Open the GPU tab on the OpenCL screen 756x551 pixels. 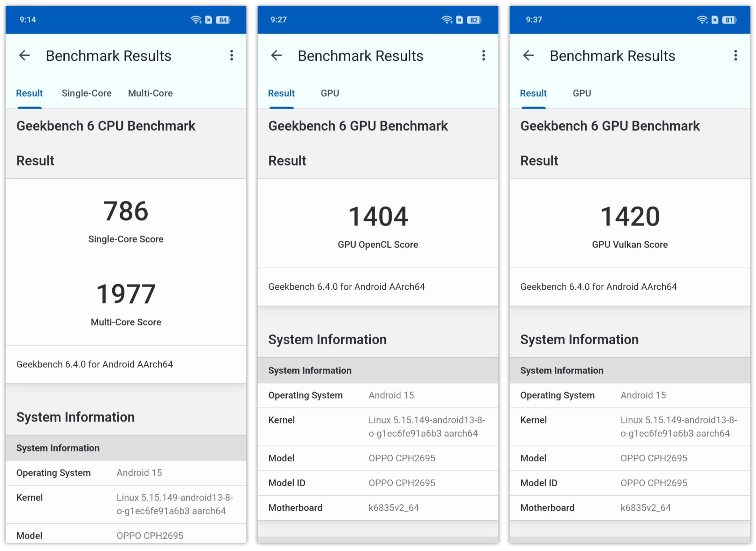pos(330,93)
